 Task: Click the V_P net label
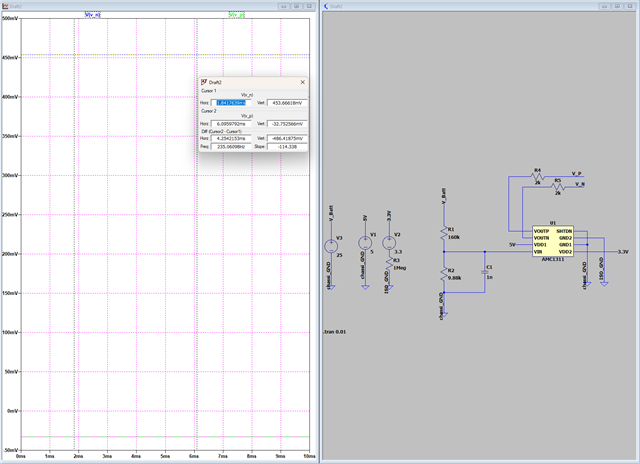(576, 173)
